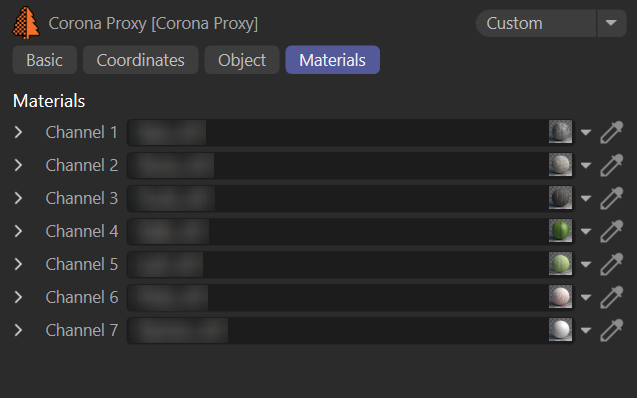Pick material with Channel 3 eyedropper

(x=611, y=198)
